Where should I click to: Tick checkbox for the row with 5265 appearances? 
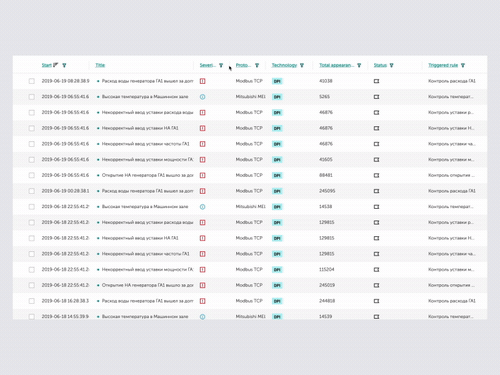point(32,97)
